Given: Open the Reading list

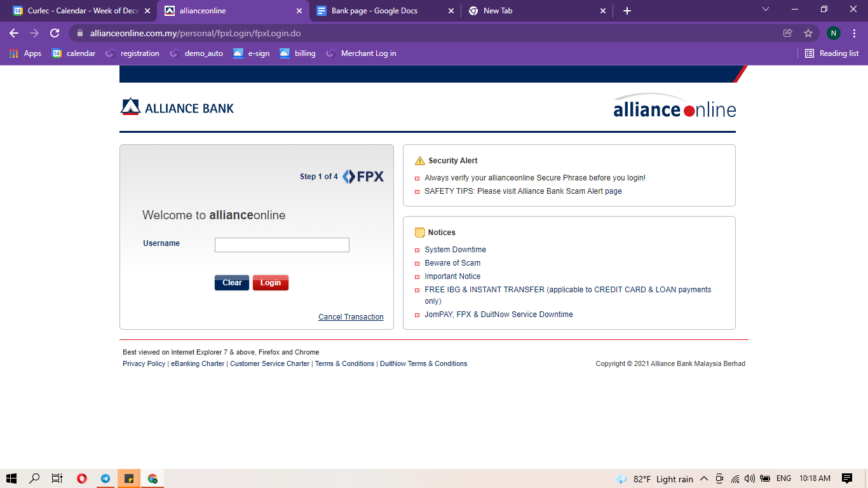Looking at the screenshot, I should [832, 53].
